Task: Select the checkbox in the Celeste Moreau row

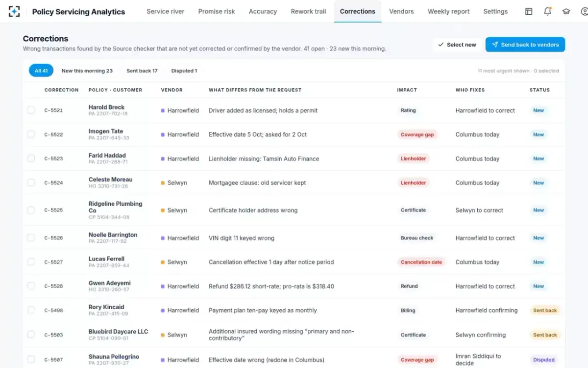Action: click(31, 182)
